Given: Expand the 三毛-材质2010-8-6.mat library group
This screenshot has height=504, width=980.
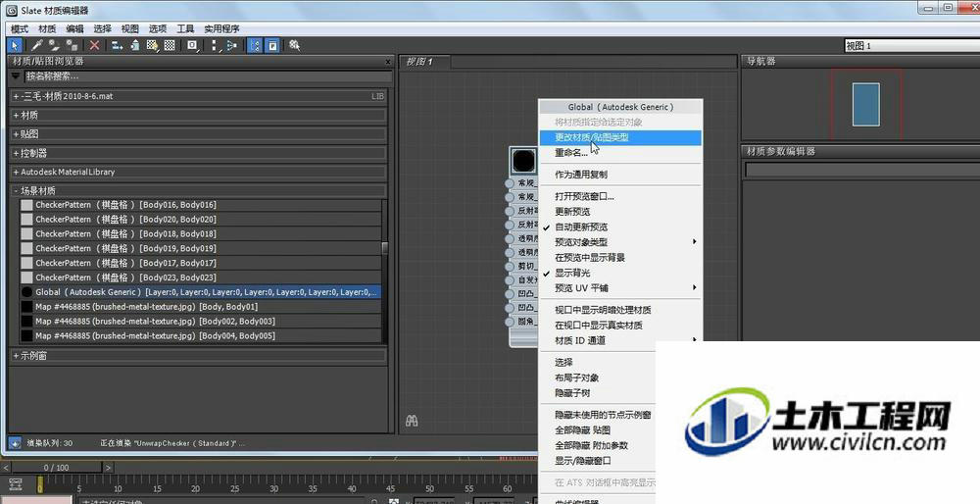Looking at the screenshot, I should (x=199, y=96).
